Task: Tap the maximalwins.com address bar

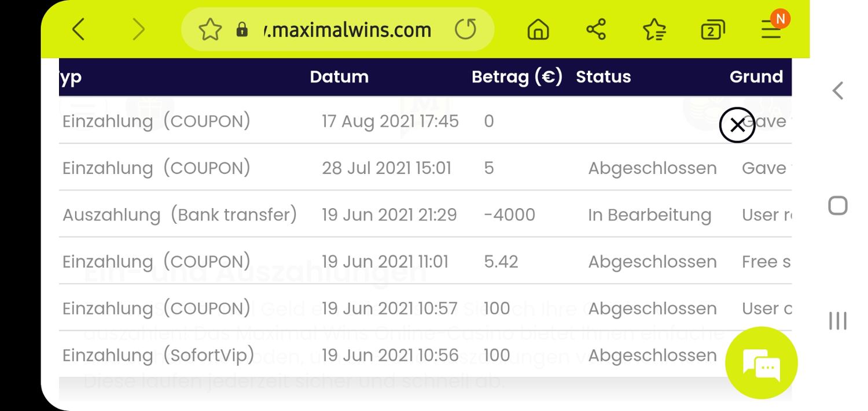Action: pos(347,29)
